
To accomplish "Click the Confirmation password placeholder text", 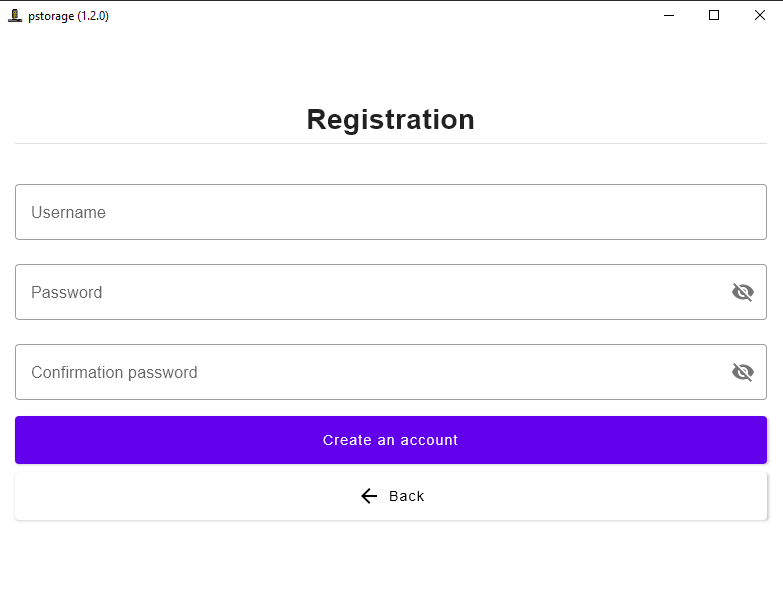I will point(114,372).
